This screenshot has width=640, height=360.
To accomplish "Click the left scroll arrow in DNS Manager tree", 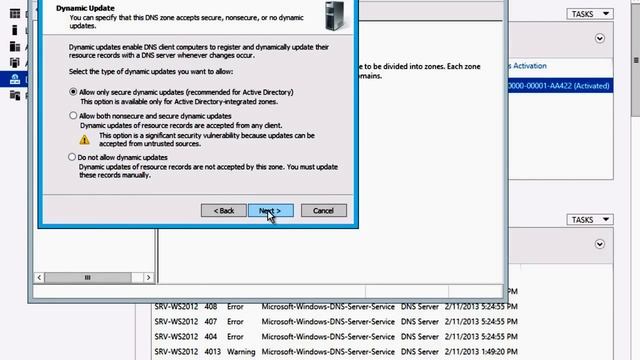I will (x=39, y=278).
